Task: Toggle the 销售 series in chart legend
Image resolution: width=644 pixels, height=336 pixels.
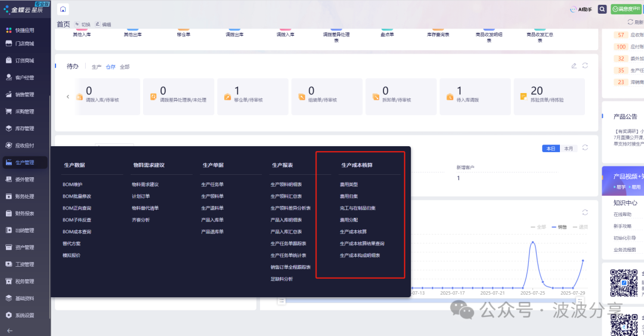Action: (559, 227)
